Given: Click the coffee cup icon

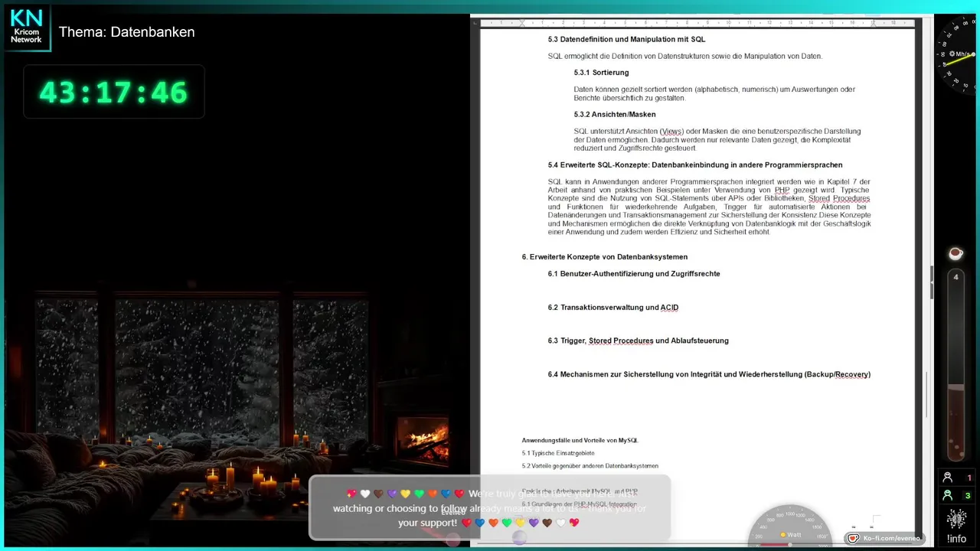Looking at the screenshot, I should 955,253.
